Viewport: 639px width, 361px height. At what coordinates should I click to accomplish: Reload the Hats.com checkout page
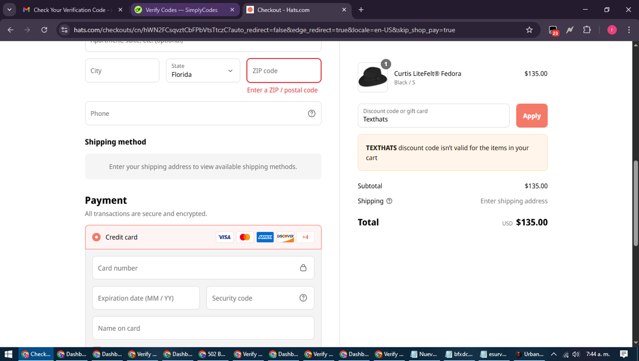44,30
